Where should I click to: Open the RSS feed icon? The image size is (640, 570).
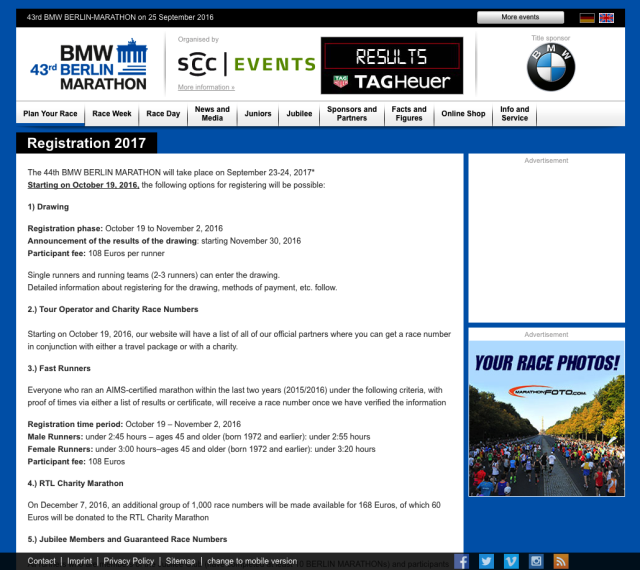pyautogui.click(x=561, y=561)
